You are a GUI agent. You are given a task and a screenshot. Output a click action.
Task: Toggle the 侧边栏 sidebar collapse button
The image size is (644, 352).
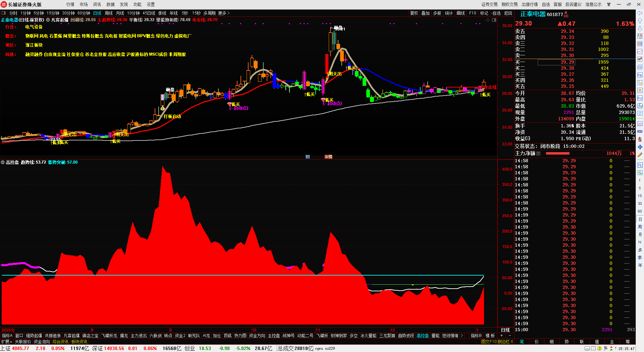506,342
